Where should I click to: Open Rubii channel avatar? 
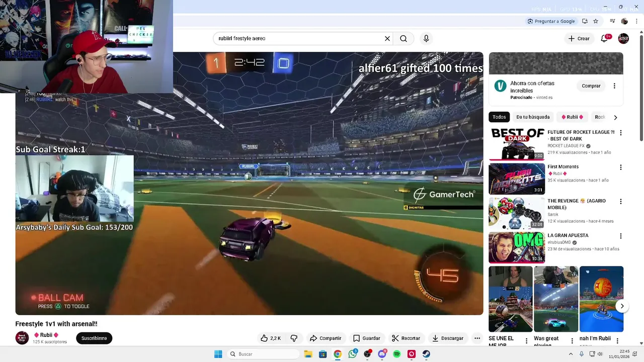[x=22, y=338]
